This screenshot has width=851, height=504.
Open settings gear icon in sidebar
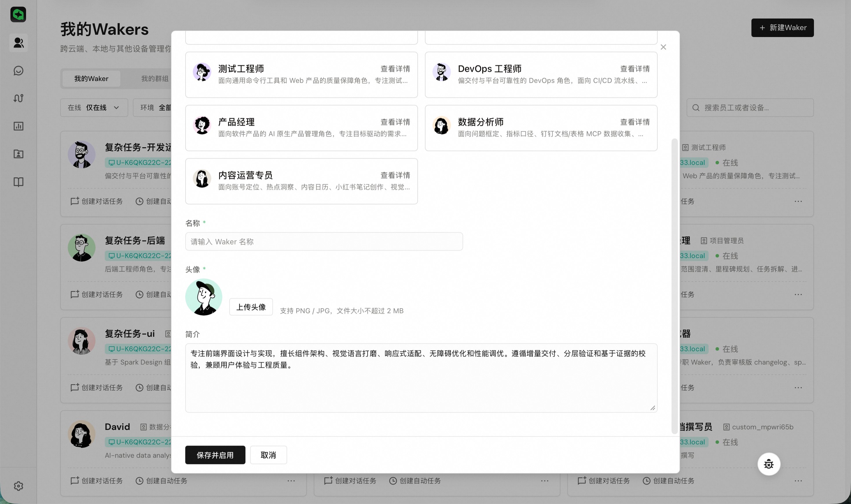18,486
